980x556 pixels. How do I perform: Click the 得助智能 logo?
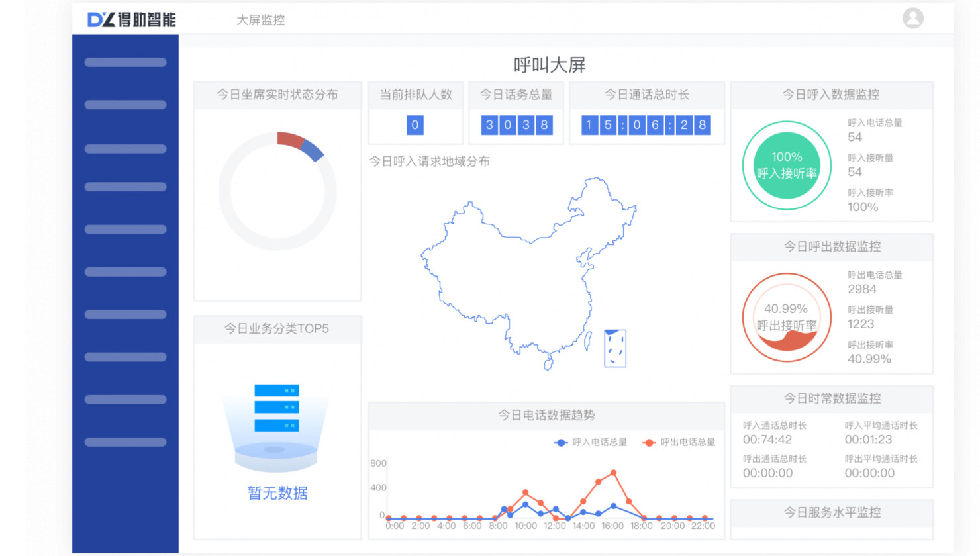132,20
